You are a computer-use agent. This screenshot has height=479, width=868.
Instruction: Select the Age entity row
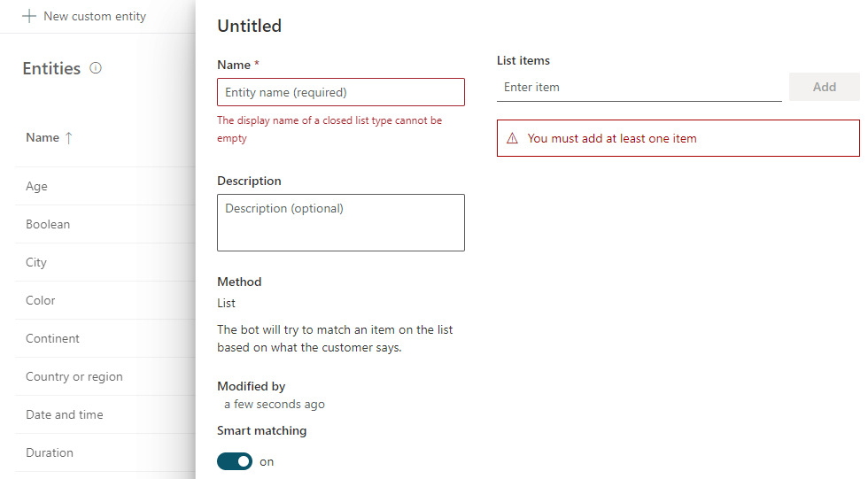(x=105, y=187)
